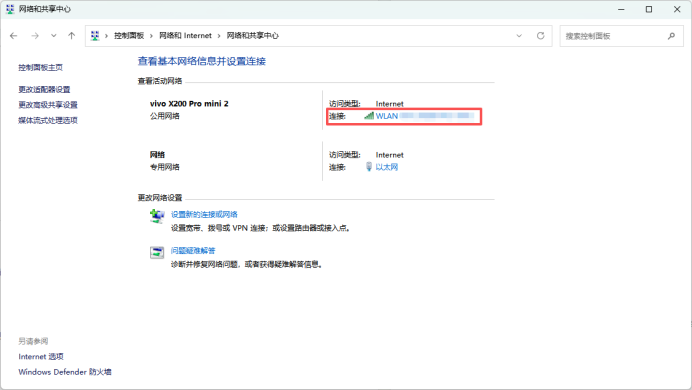This screenshot has height=390, width=692.
Task: Minimize the 网络和共享中心 window
Action: coord(621,9)
